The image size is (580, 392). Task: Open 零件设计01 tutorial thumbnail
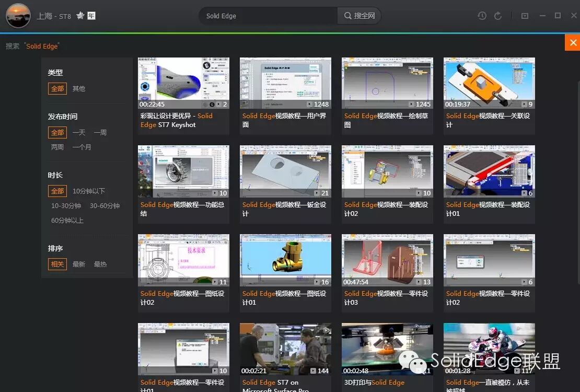tap(183, 349)
